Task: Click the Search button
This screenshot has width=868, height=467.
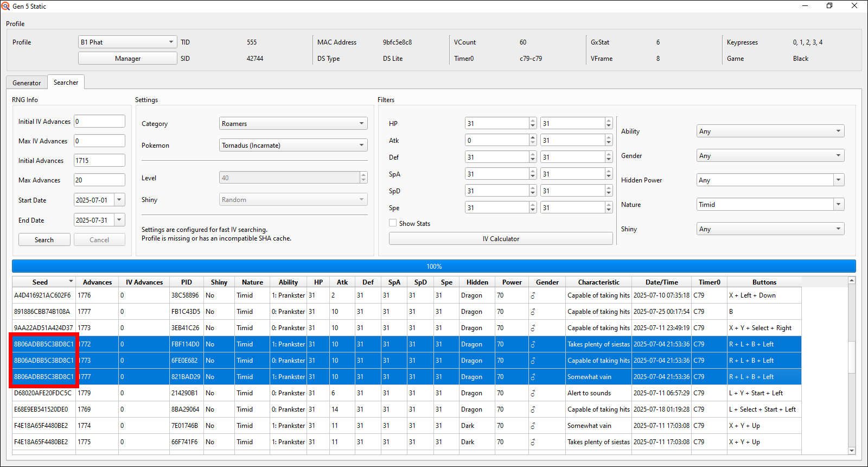Action: coord(44,239)
